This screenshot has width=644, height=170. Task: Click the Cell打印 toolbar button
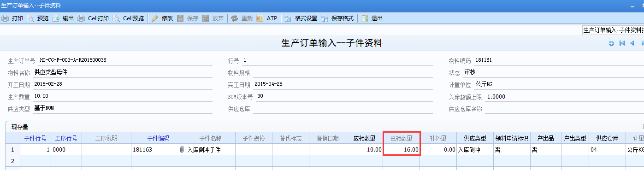[x=93, y=18]
